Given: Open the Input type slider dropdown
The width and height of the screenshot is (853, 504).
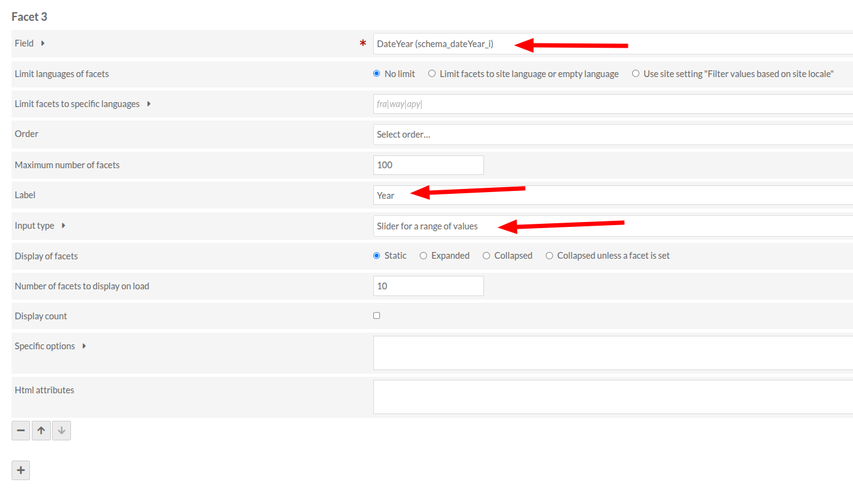Looking at the screenshot, I should [x=612, y=226].
